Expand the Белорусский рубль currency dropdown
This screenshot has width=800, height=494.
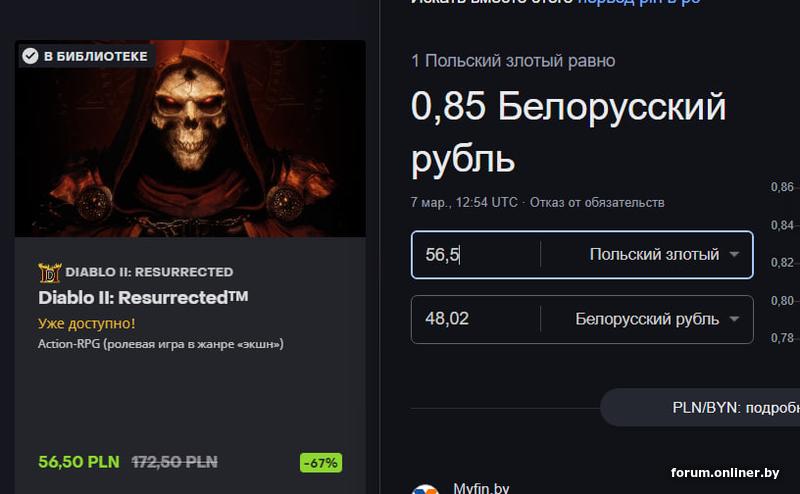(x=647, y=319)
